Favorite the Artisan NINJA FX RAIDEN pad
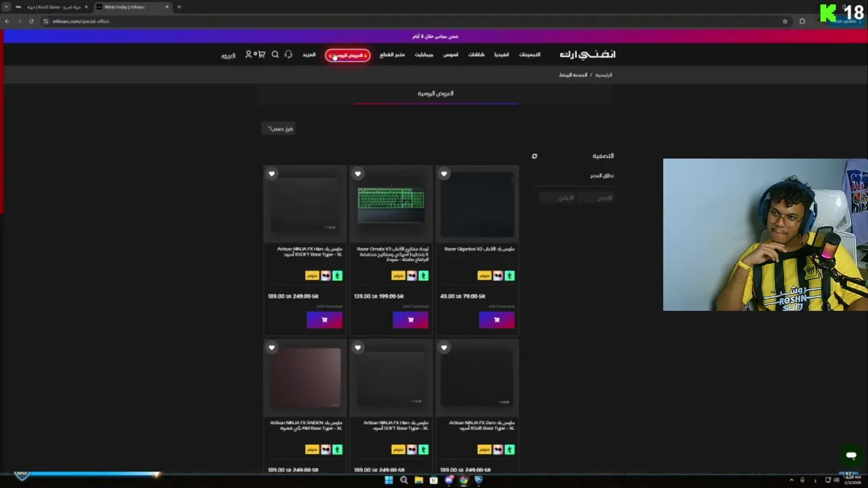 (x=272, y=348)
